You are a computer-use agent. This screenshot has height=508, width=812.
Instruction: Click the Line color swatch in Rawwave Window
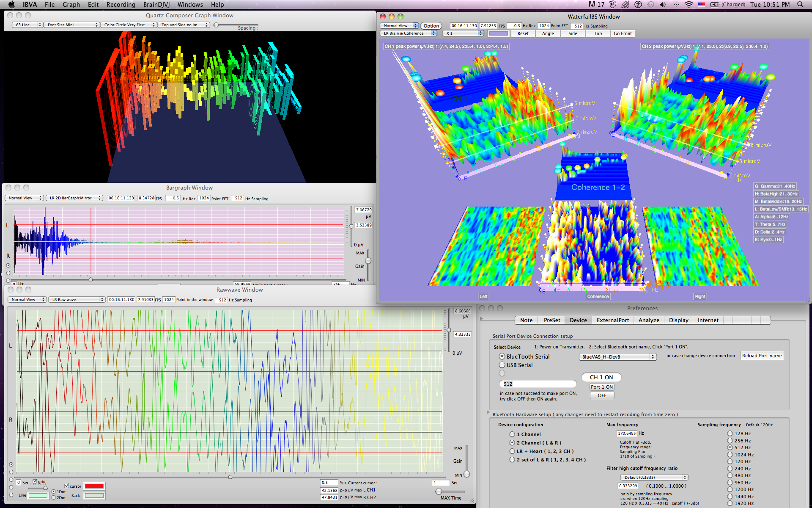click(x=38, y=495)
